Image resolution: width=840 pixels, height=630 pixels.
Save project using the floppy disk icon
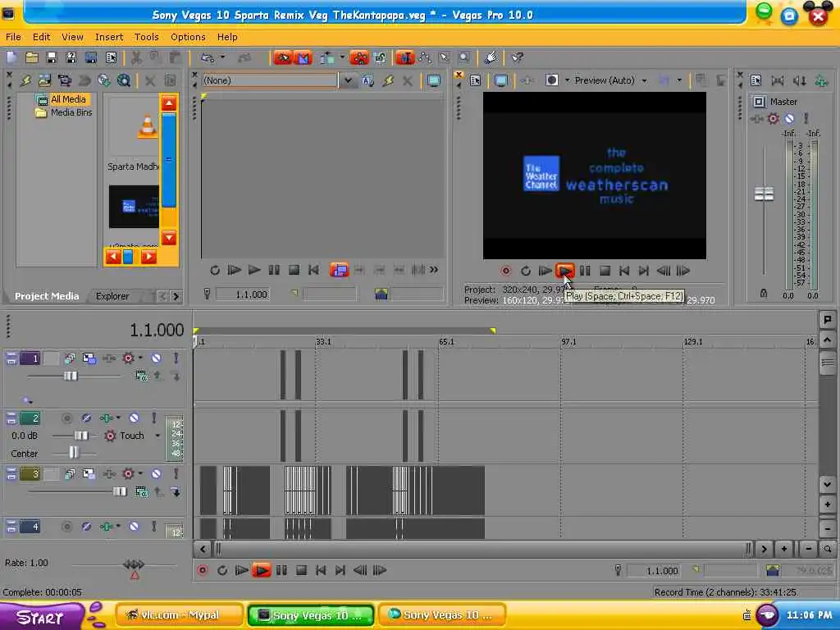coord(52,57)
